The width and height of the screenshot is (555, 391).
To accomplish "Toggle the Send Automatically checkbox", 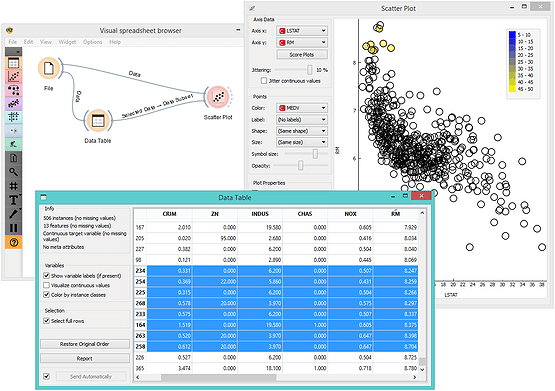I will 46,376.
